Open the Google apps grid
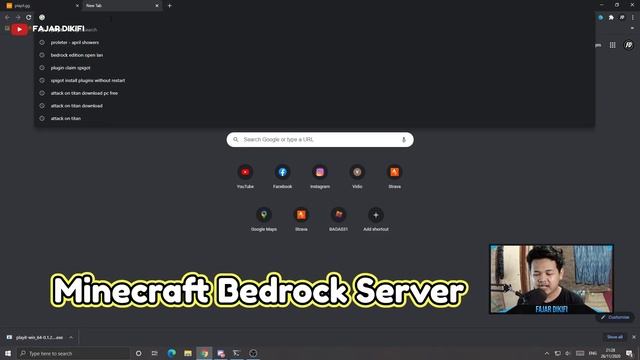This screenshot has width=640, height=360. (613, 45)
